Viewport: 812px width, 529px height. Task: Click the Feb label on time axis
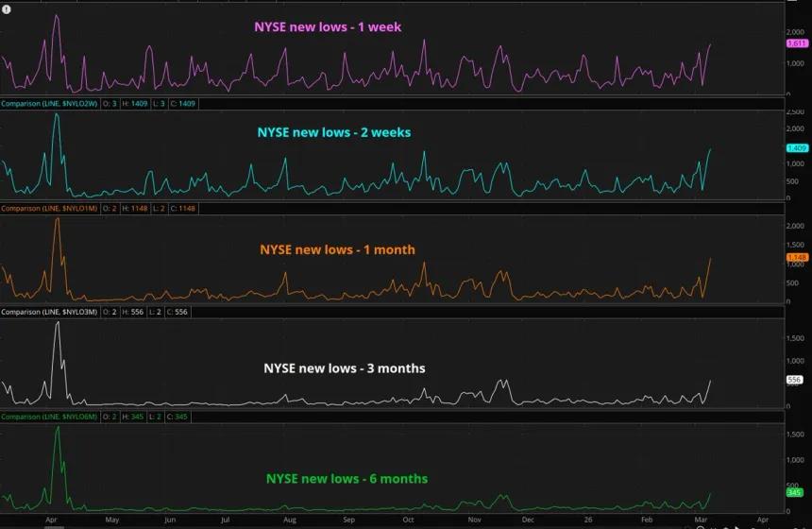[646, 520]
